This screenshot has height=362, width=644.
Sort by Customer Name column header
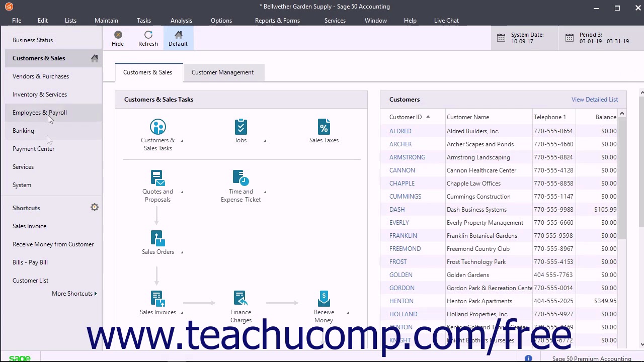pyautogui.click(x=468, y=117)
